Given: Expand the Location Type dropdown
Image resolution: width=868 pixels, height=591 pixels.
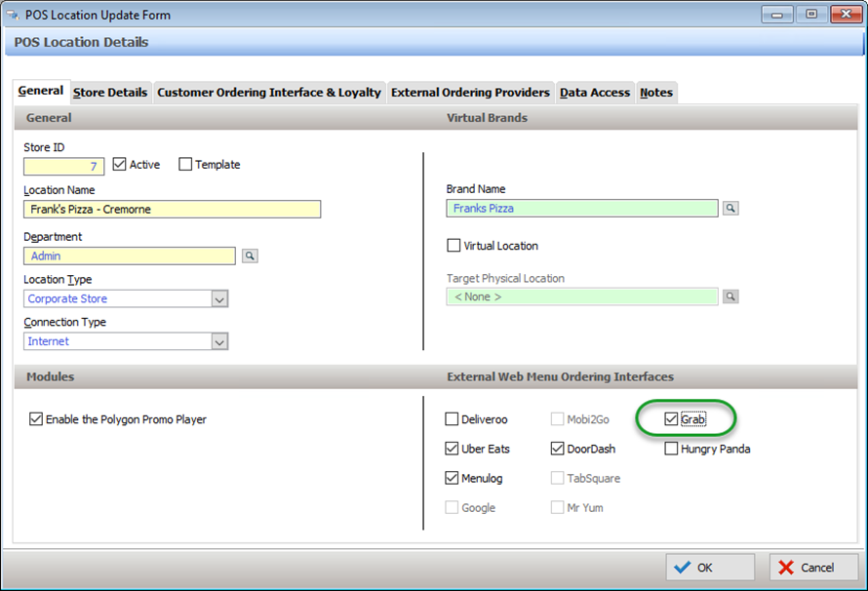Looking at the screenshot, I should coord(219,299).
